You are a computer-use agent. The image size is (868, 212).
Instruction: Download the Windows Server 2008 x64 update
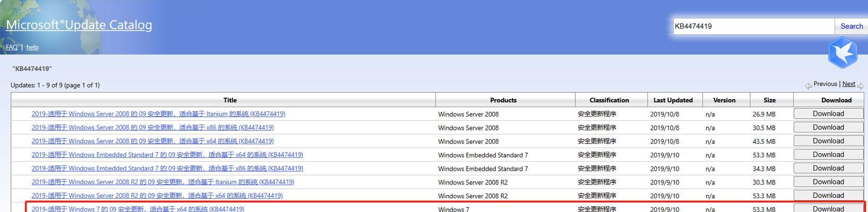coord(828,141)
